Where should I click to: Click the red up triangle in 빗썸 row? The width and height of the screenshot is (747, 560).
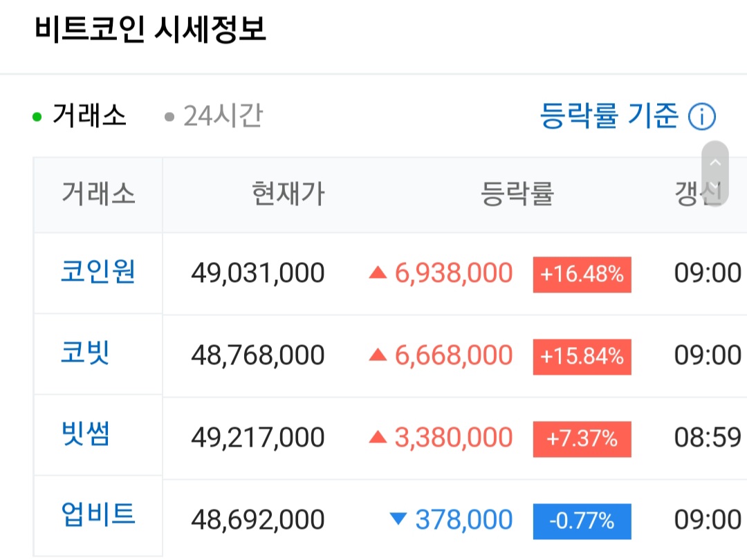pyautogui.click(x=377, y=437)
